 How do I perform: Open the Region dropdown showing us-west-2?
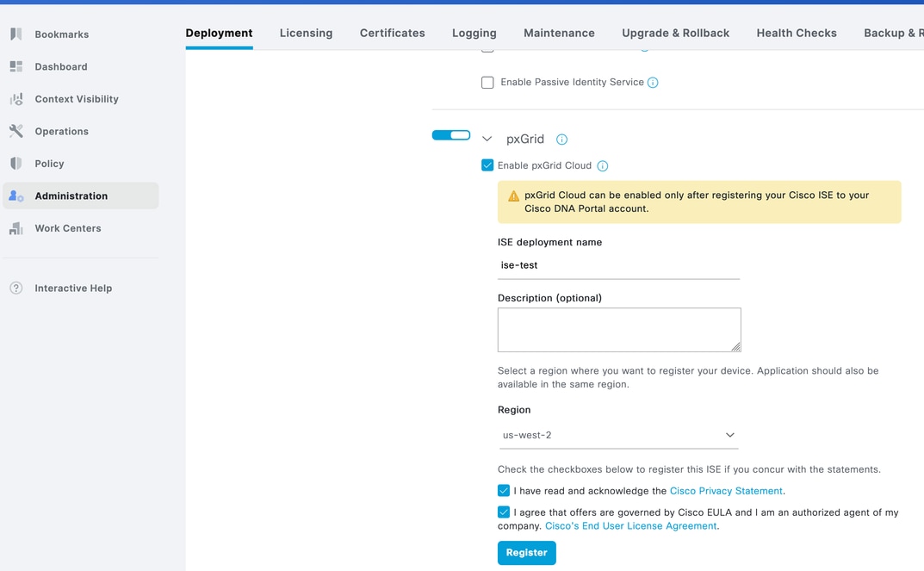pos(619,436)
